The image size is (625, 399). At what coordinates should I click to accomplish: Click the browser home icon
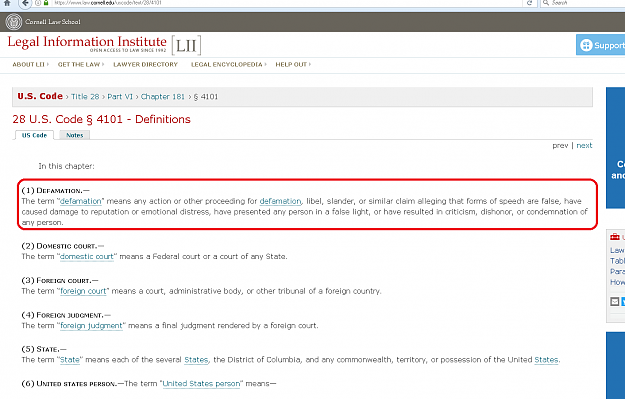[x=7, y=3]
